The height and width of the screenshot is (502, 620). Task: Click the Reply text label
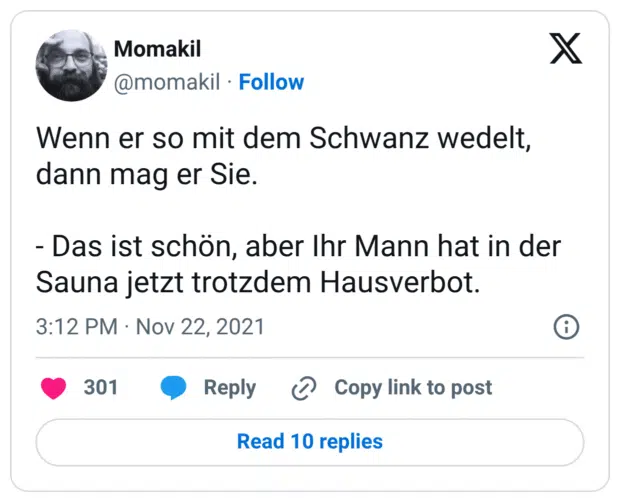230,388
